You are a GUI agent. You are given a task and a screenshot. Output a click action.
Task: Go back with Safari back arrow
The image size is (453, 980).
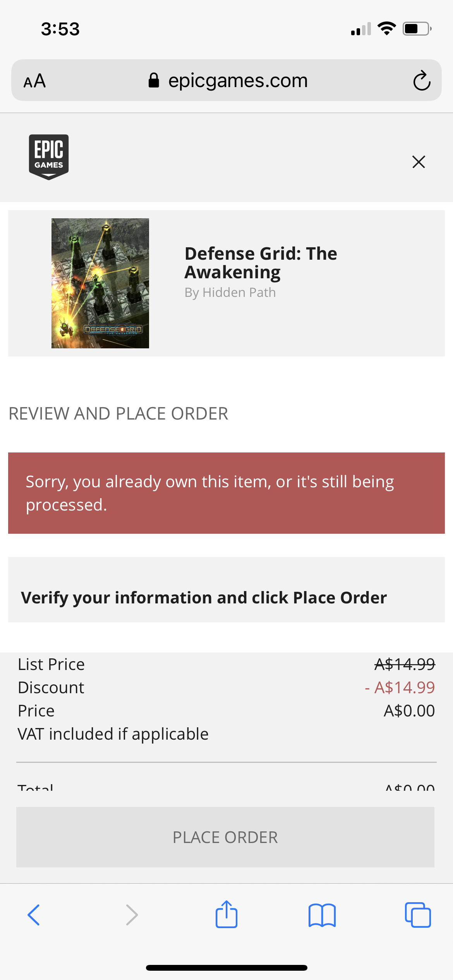(34, 915)
